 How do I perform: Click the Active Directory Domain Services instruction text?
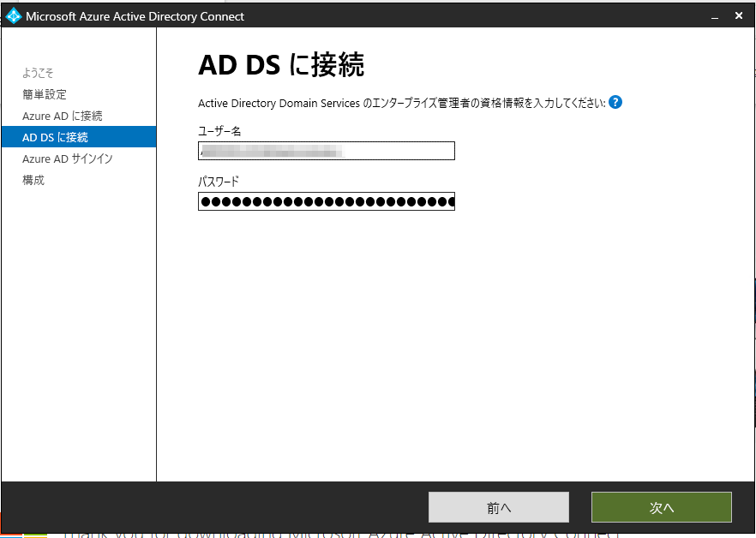click(x=402, y=103)
